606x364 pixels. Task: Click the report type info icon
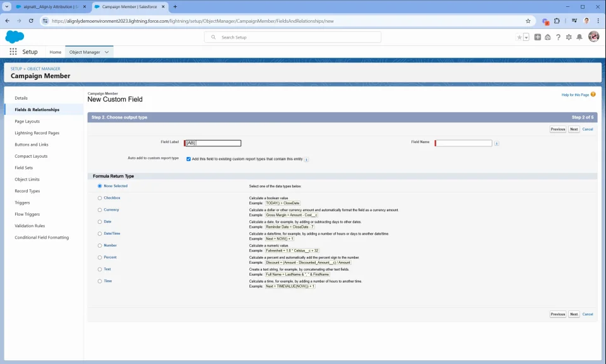(307, 159)
